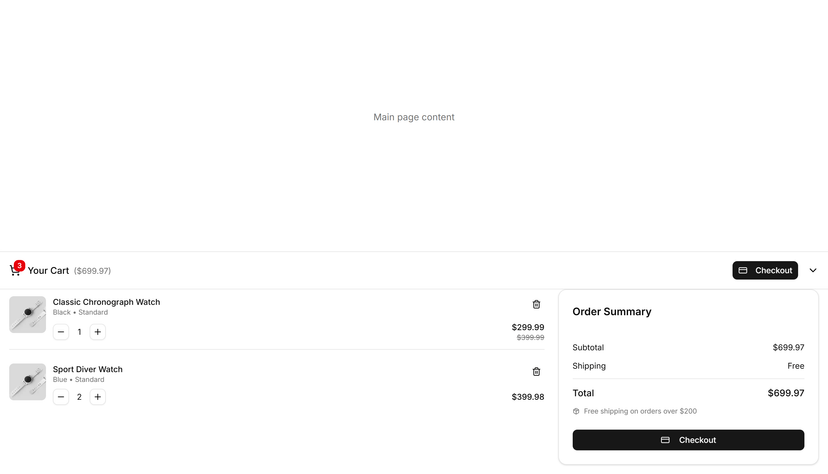Click the wide Checkout button in Order Summary
Viewport: 828px width, 474px height.
pos(688,440)
